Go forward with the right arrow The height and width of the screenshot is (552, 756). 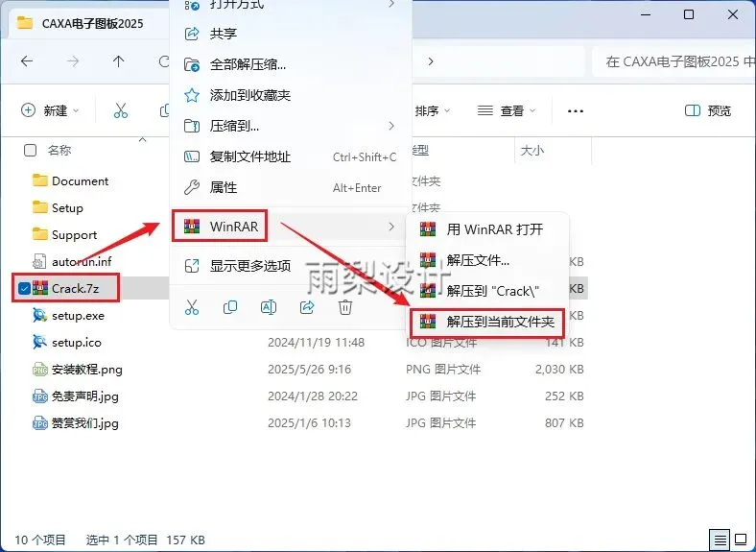tap(73, 61)
